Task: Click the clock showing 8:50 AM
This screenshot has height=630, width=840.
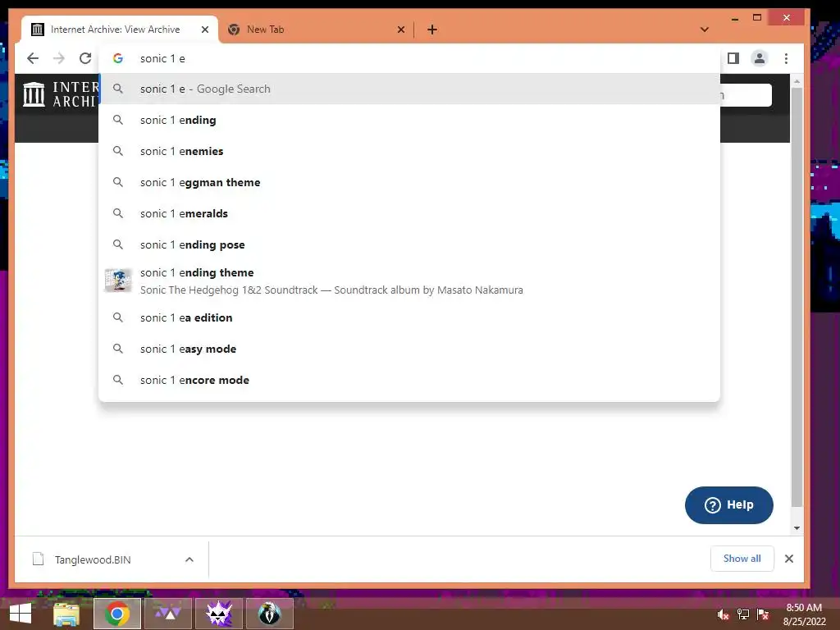Action: (804, 614)
